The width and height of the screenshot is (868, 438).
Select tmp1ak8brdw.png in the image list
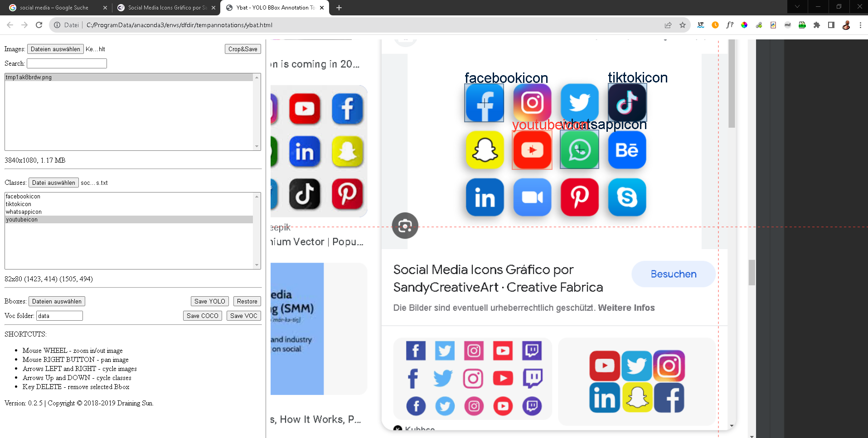pos(129,77)
